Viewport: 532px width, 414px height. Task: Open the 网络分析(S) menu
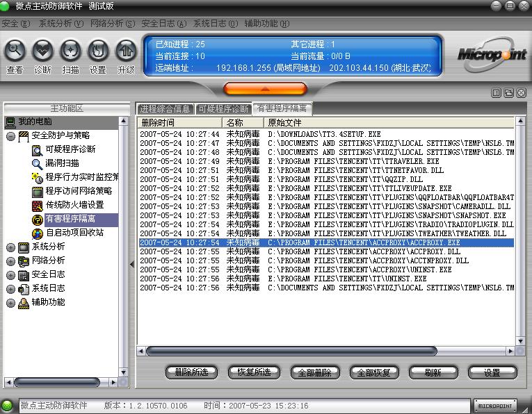point(112,24)
